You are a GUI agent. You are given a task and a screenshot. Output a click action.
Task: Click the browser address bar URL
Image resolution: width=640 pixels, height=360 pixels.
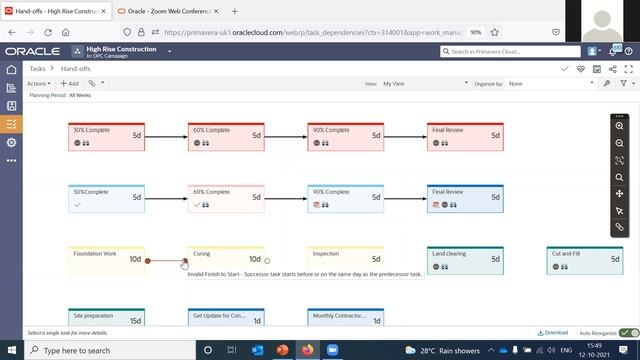tap(312, 32)
